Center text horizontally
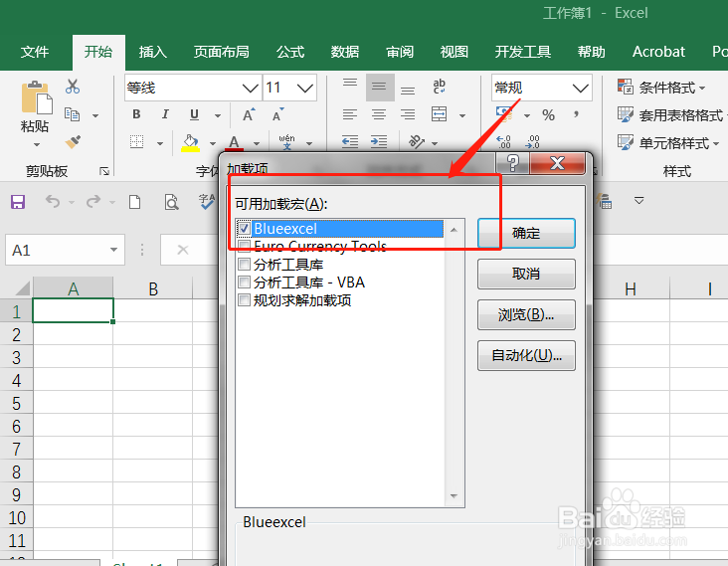This screenshot has width=728, height=566. click(379, 114)
